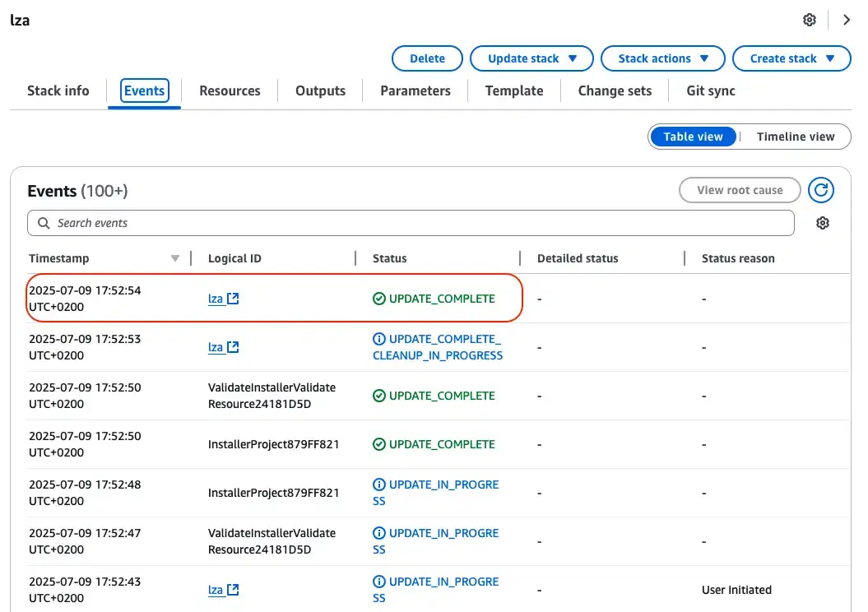Open external link icon for lza at 17:52:43

[x=233, y=590]
